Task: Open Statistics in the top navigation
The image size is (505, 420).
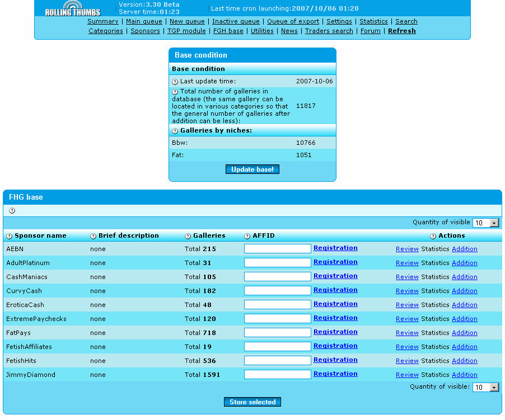Action: (373, 22)
